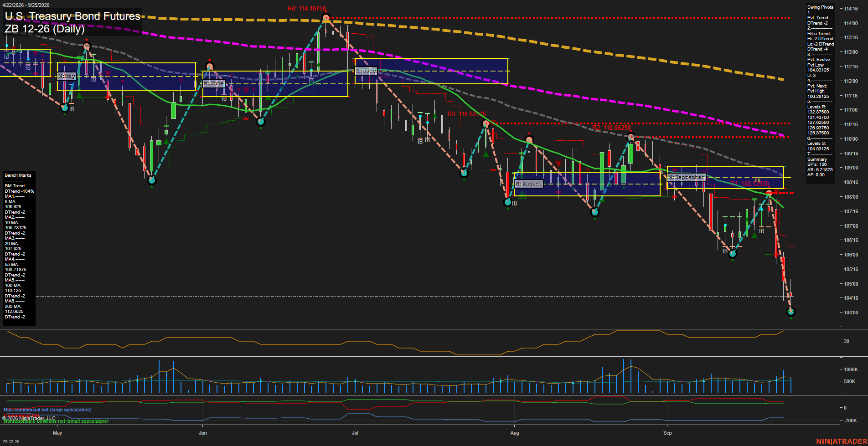Select the Swing Pivots panel title
Screen dimensions: 868x446
tap(820, 7)
